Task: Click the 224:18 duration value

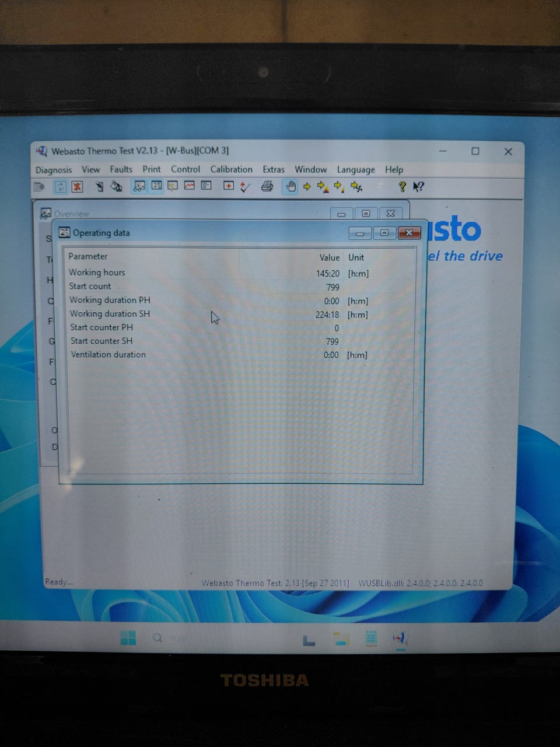Action: [327, 315]
